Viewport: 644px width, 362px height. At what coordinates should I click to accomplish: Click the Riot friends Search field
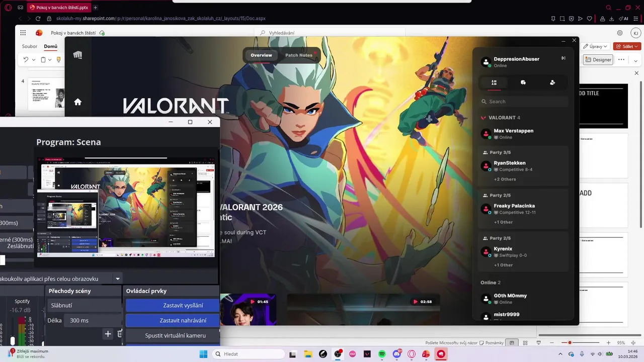click(x=523, y=102)
